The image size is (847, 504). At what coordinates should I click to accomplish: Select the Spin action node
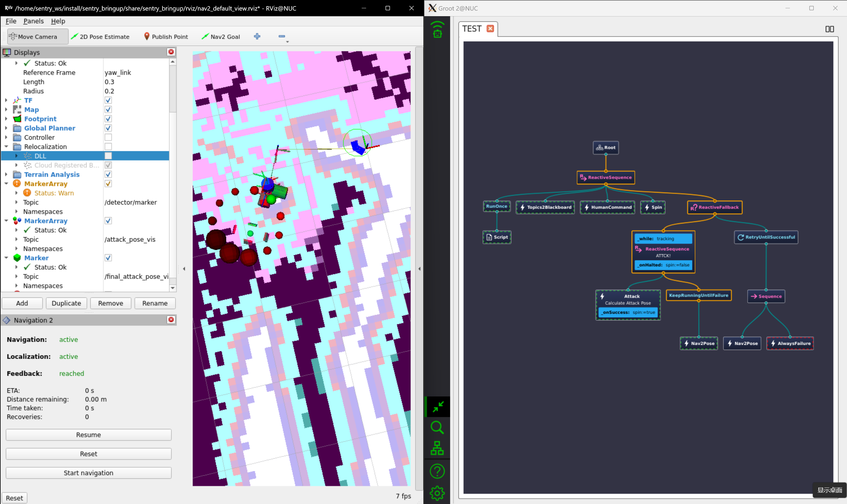point(653,207)
